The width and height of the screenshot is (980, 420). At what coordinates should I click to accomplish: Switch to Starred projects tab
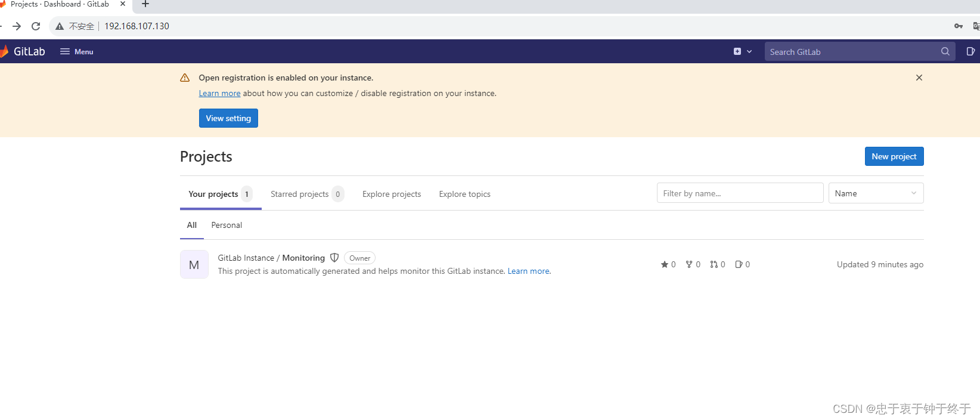click(307, 194)
